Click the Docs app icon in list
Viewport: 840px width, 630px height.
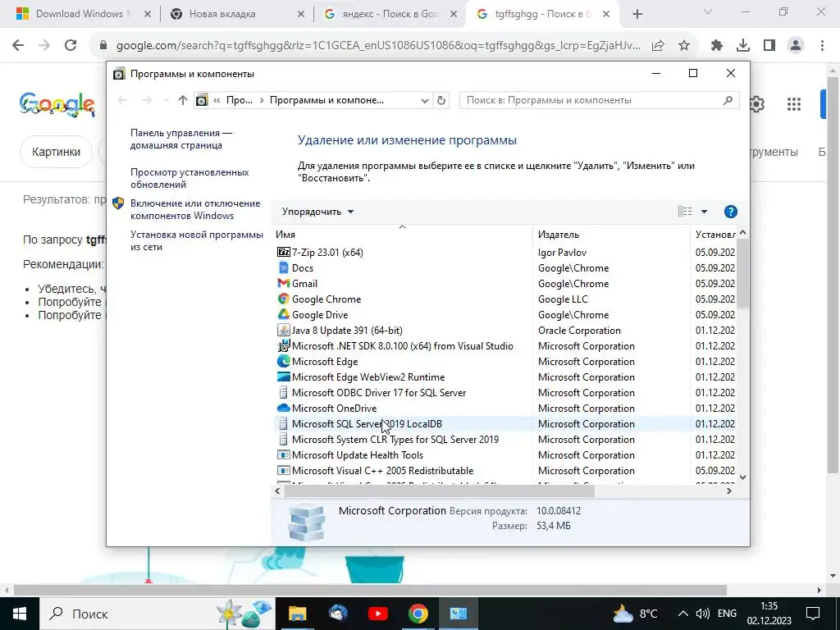tap(283, 268)
